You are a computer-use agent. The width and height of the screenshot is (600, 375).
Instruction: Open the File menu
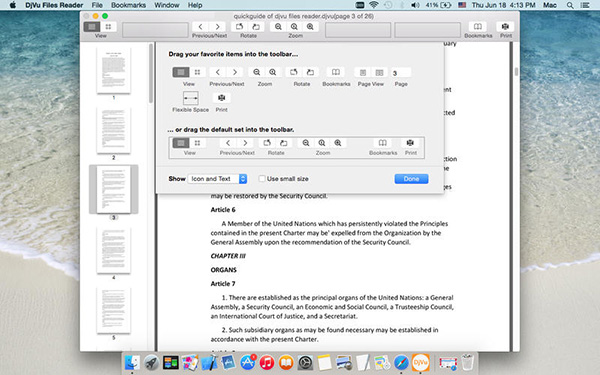(97, 5)
